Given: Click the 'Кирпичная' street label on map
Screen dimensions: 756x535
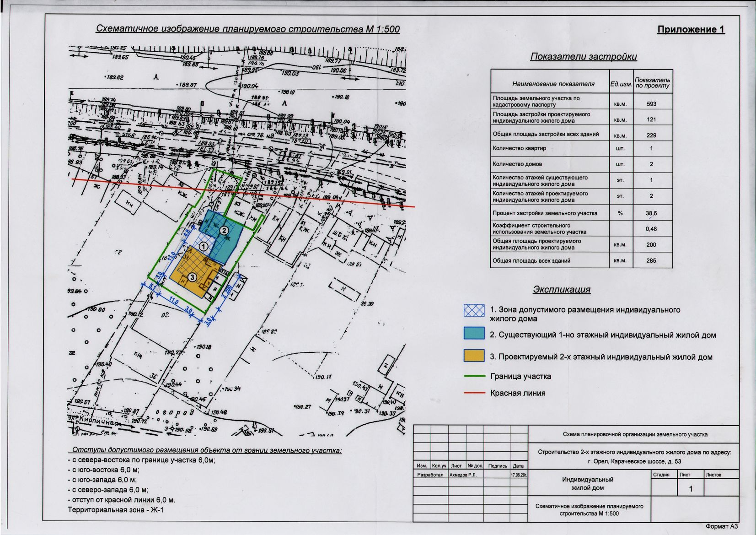Looking at the screenshot, I should tap(98, 420).
